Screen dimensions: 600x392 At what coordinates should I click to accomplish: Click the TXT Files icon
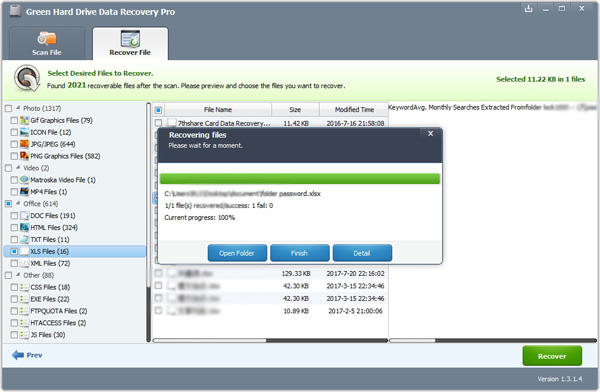[x=24, y=239]
